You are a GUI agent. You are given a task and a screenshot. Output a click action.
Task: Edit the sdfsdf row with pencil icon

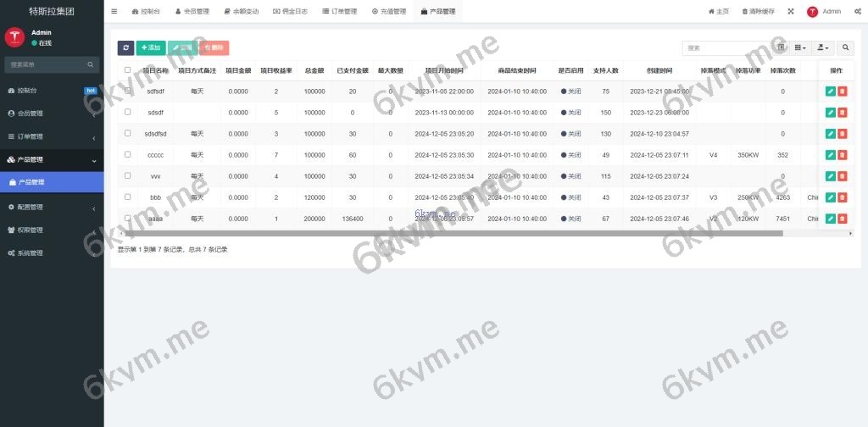[x=831, y=91]
